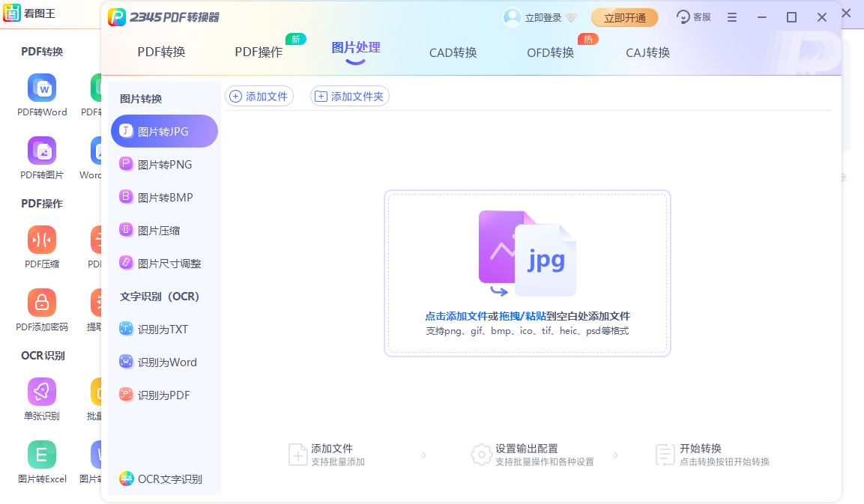
Task: Open the PDF添加密码 tool
Action: pos(42,303)
